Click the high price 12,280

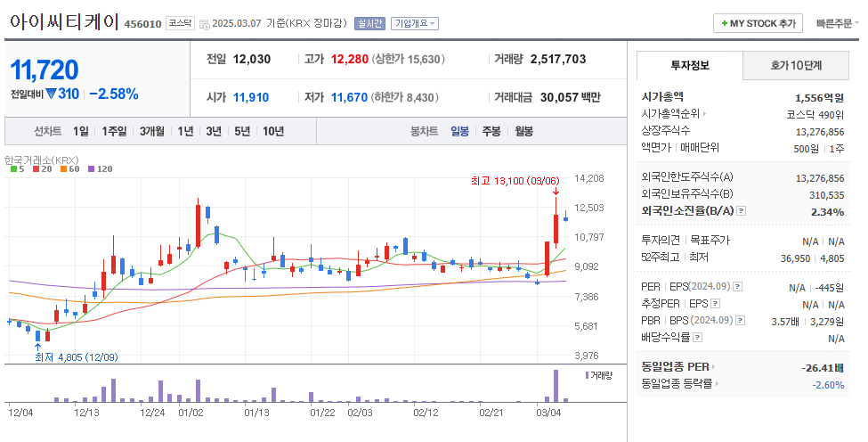coord(350,60)
